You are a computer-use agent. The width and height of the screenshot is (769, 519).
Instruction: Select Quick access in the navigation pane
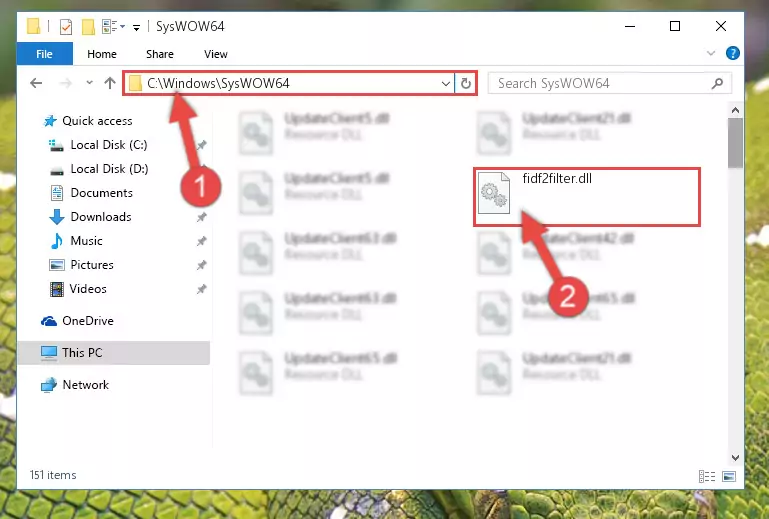coord(97,121)
